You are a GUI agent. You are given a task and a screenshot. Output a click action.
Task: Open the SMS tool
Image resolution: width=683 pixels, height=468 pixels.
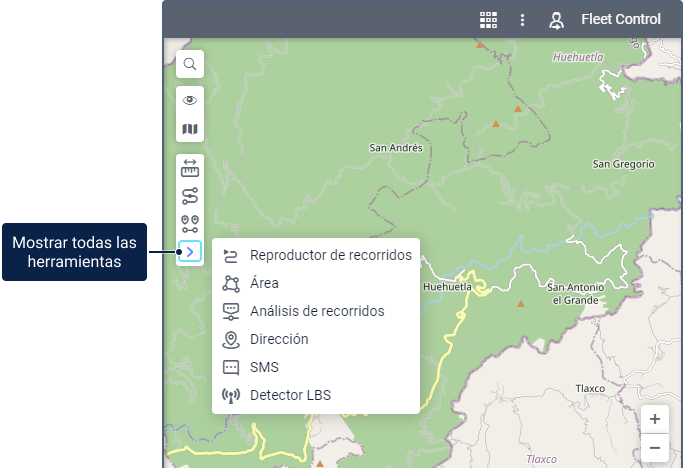click(264, 367)
